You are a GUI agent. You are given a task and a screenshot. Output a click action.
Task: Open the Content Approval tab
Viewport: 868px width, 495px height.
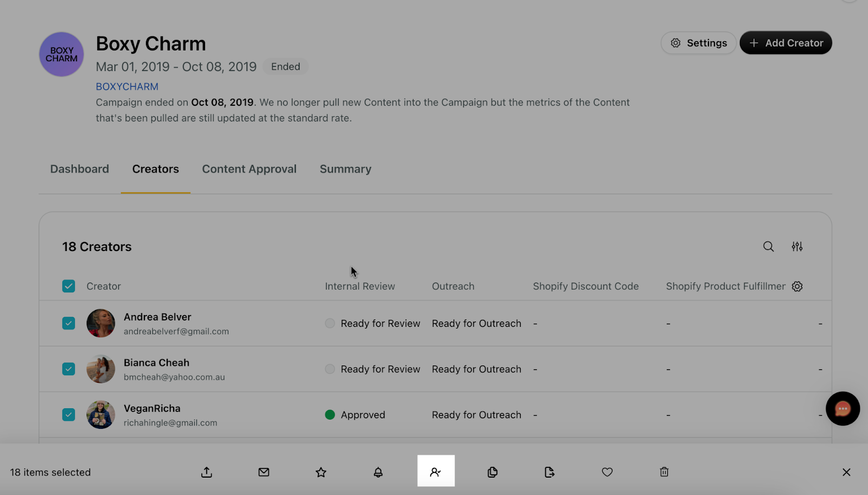click(x=249, y=169)
